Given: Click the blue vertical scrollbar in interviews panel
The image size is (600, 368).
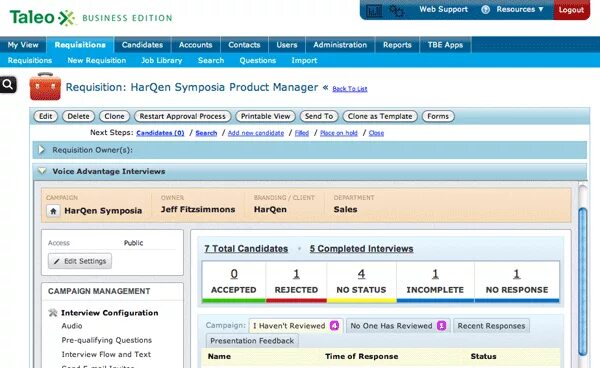Looking at the screenshot, I should 583,282.
